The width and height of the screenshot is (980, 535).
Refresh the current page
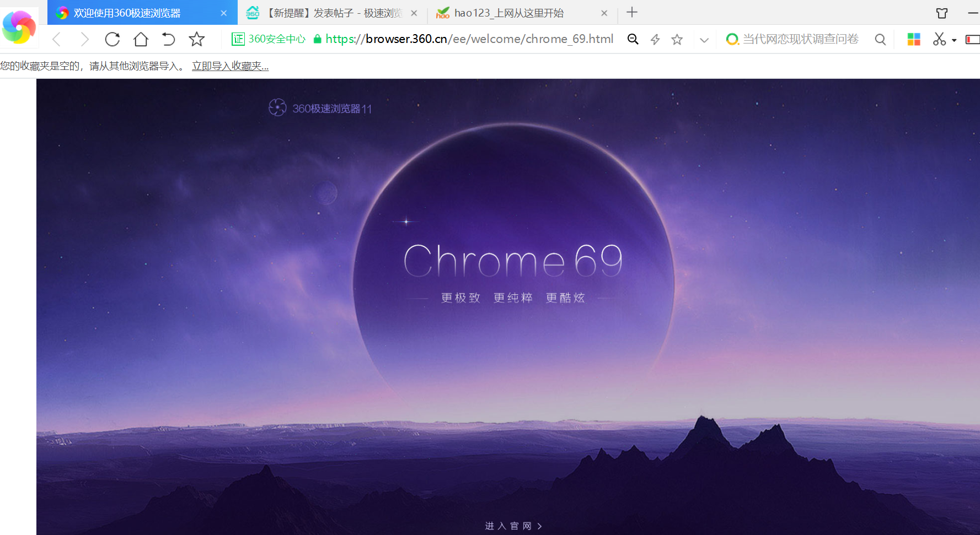[x=113, y=39]
